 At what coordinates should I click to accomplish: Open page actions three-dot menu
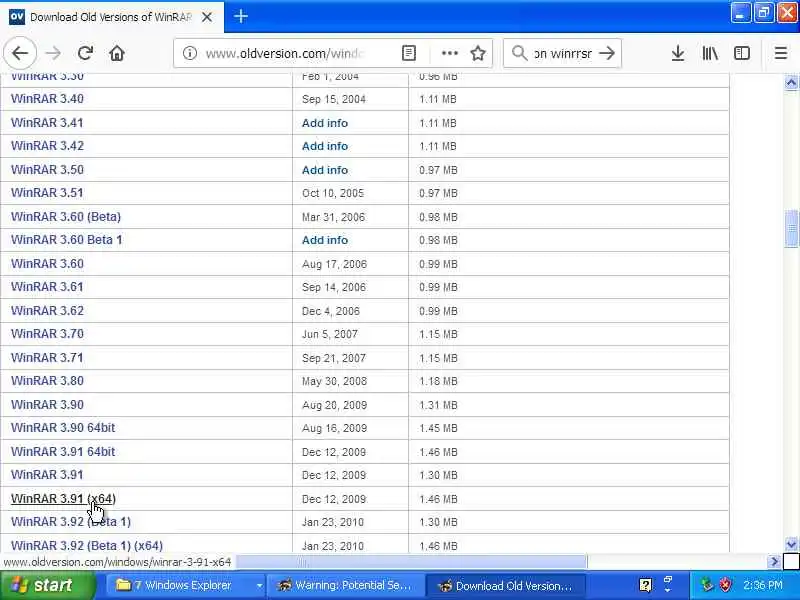449,53
